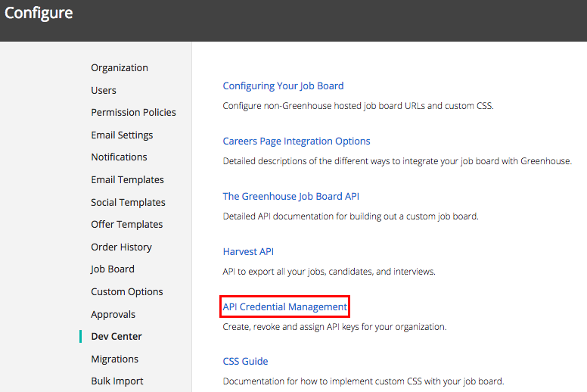This screenshot has width=587, height=392.
Task: Go to Email Templates
Action: pyautogui.click(x=127, y=179)
